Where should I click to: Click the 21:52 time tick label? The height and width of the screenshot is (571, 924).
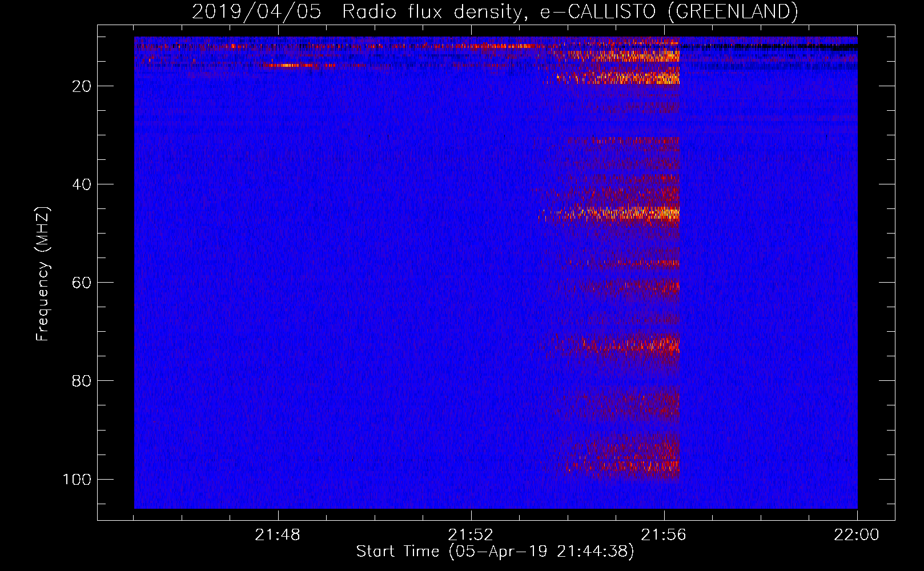click(471, 535)
